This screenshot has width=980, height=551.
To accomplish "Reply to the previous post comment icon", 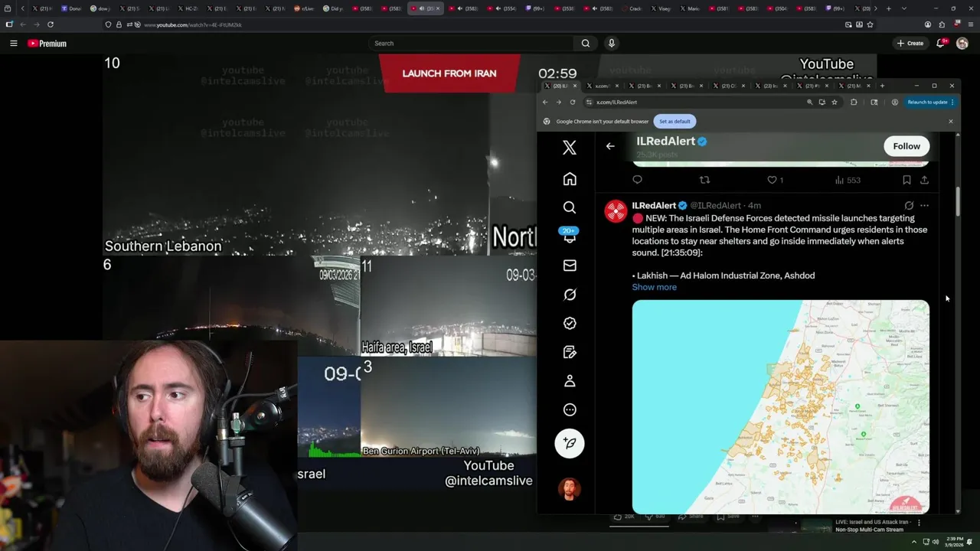I will (x=637, y=180).
